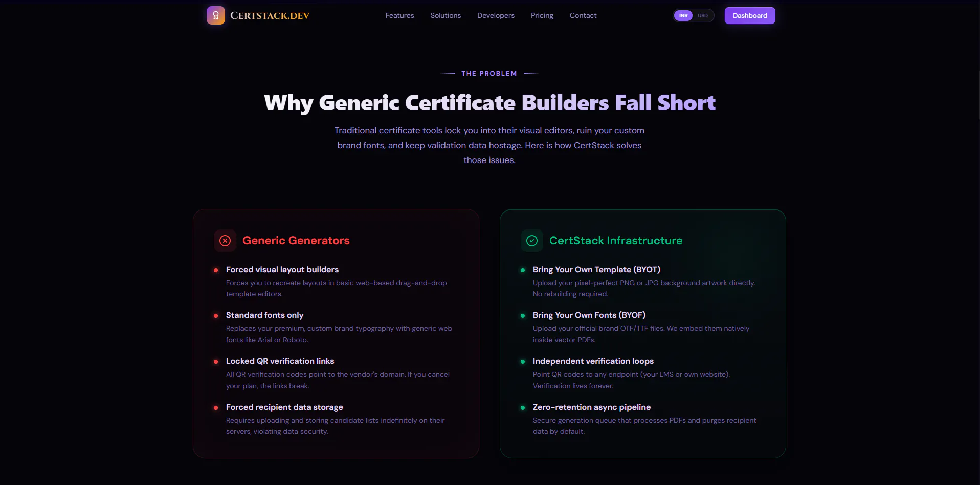Click description starting 'Requires uploading and storing candidate'

point(336,426)
